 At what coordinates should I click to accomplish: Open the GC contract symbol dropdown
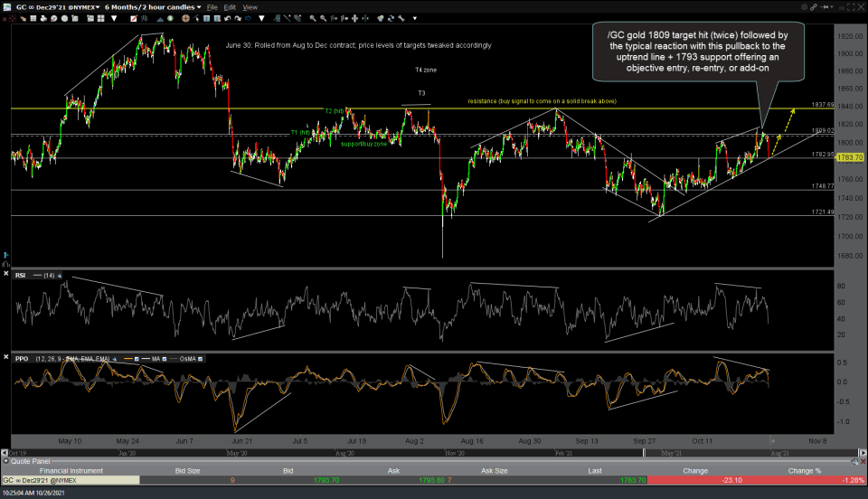coord(56,7)
